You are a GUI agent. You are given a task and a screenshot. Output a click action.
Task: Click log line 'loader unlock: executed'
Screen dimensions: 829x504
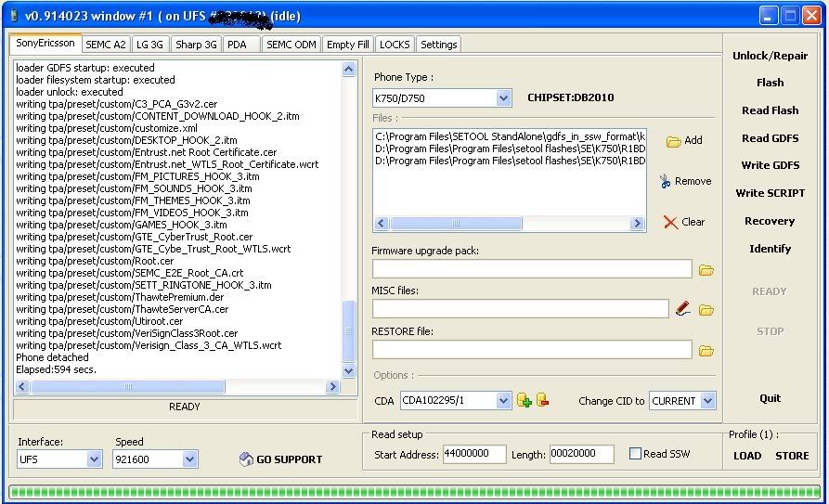tap(70, 92)
